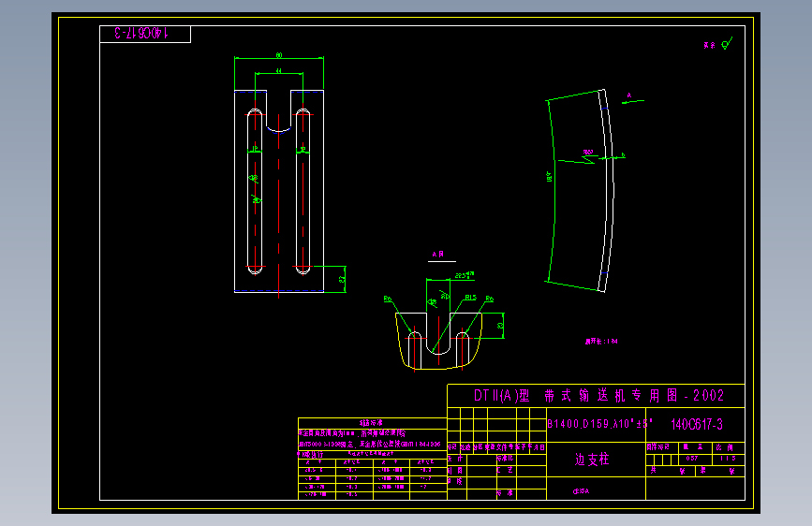This screenshot has height=526, width=812.
Task: Select the left R6 radius label
Action: (388, 299)
